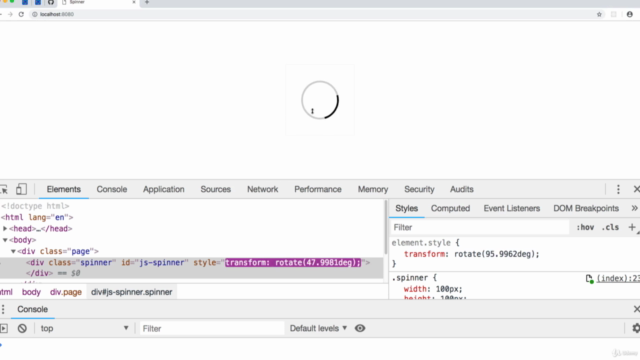Close the Spinner browser tab
640x360 pixels.
click(134, 2)
